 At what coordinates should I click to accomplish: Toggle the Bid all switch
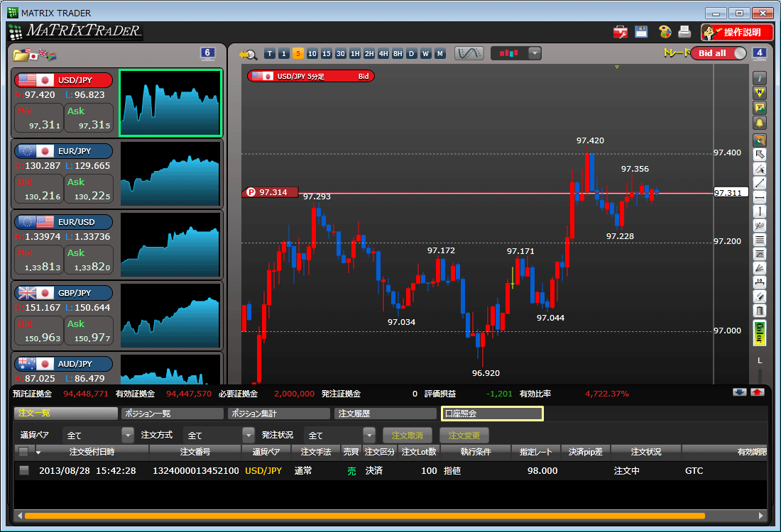pos(719,53)
